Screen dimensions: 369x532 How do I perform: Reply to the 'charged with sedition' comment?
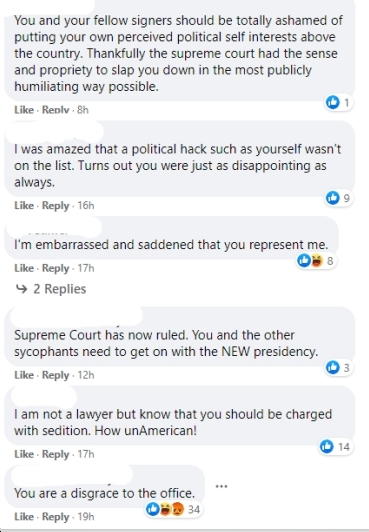coord(56,454)
